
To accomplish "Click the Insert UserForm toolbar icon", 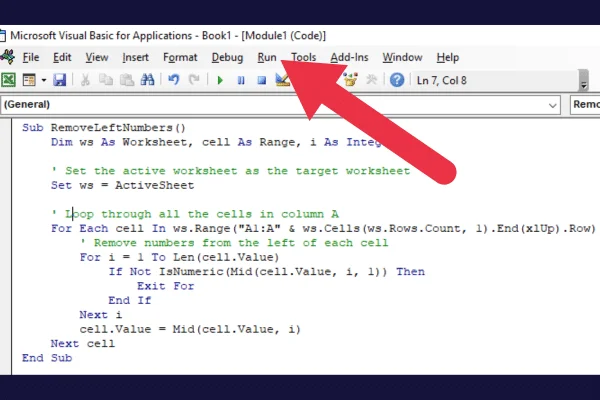I will 29,80.
